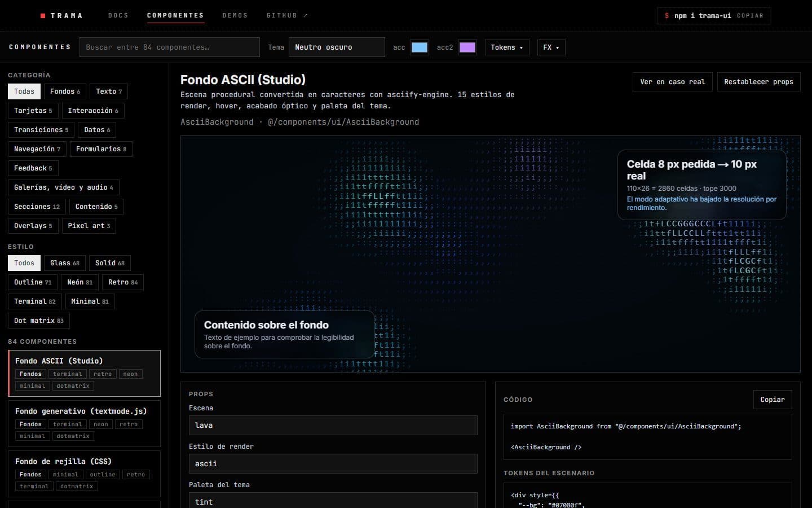Filter by Secciones category
The height and width of the screenshot is (508, 812).
tap(37, 207)
